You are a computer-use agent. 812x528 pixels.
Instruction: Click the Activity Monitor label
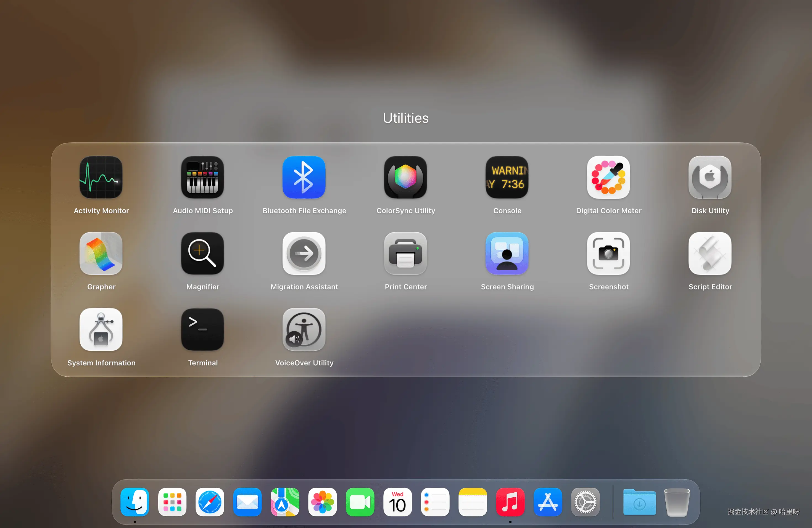pyautogui.click(x=101, y=210)
